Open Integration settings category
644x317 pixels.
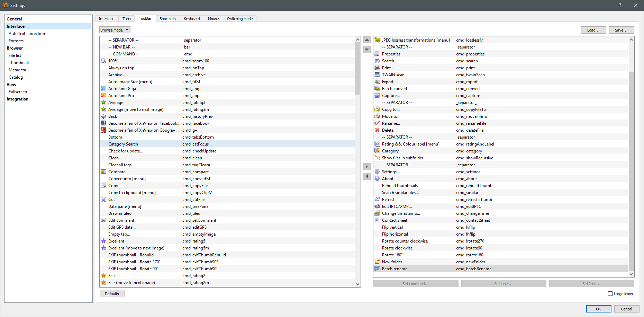click(x=18, y=99)
